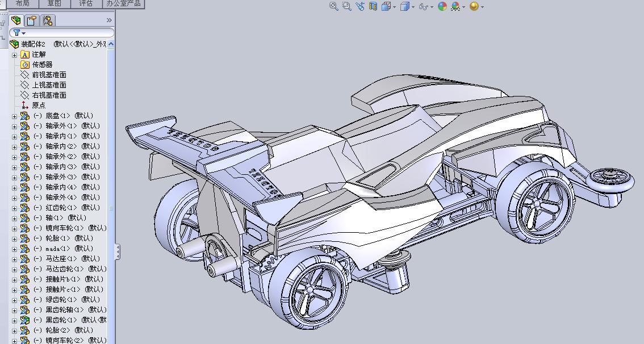This screenshot has height=344, width=644.
Task: Select the 轴承内<1> component
Action: [x=66, y=136]
